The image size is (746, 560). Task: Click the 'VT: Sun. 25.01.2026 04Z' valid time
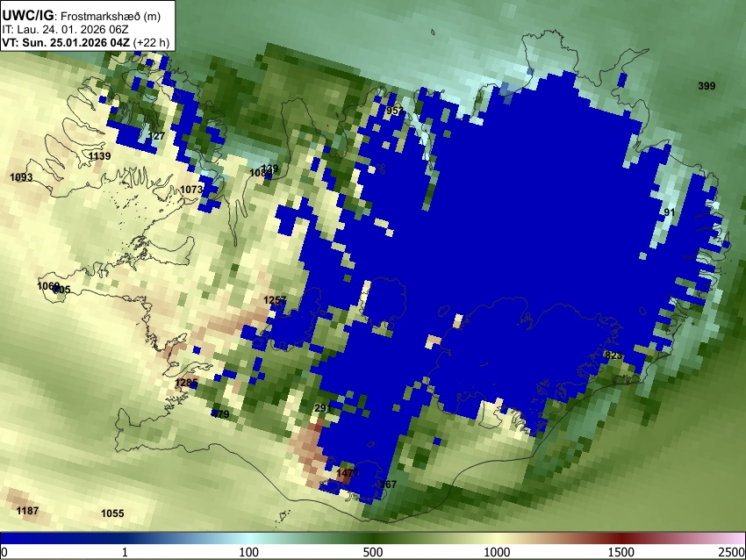66,42
